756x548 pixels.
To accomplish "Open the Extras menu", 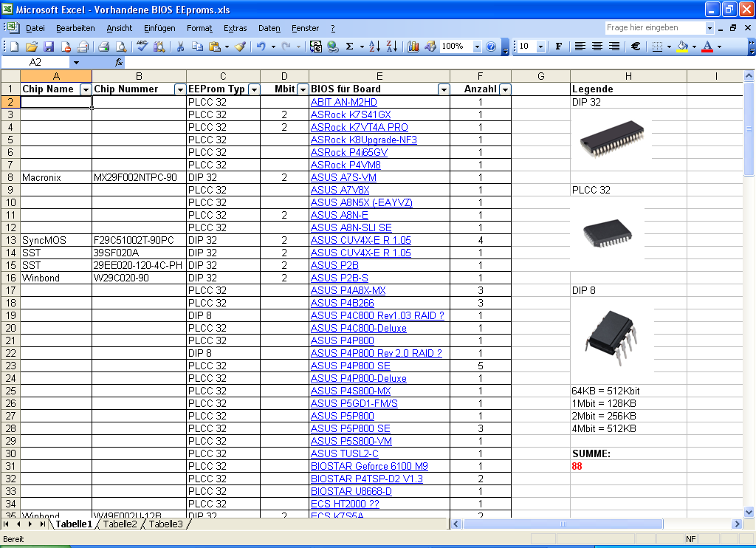I will pos(236,29).
